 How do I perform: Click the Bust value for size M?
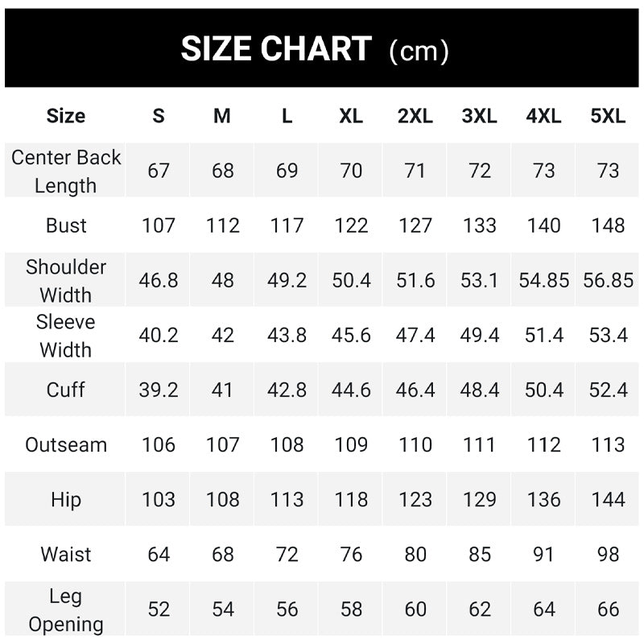(222, 225)
